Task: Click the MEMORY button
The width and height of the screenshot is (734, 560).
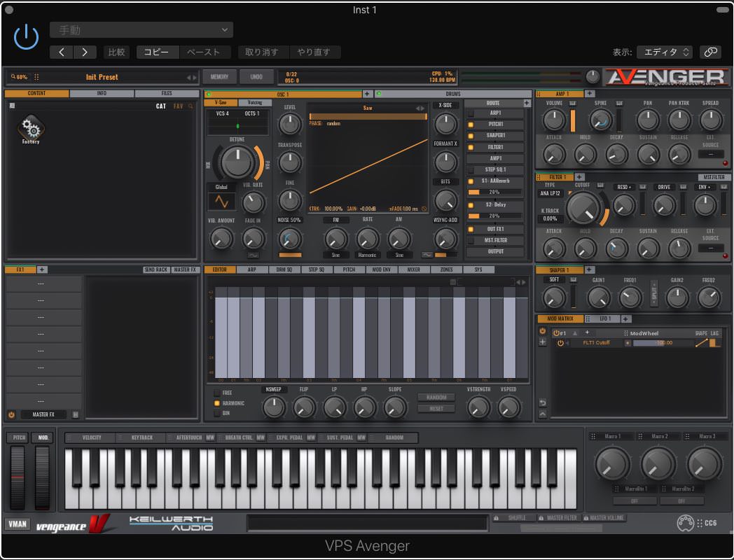Action: pos(219,77)
